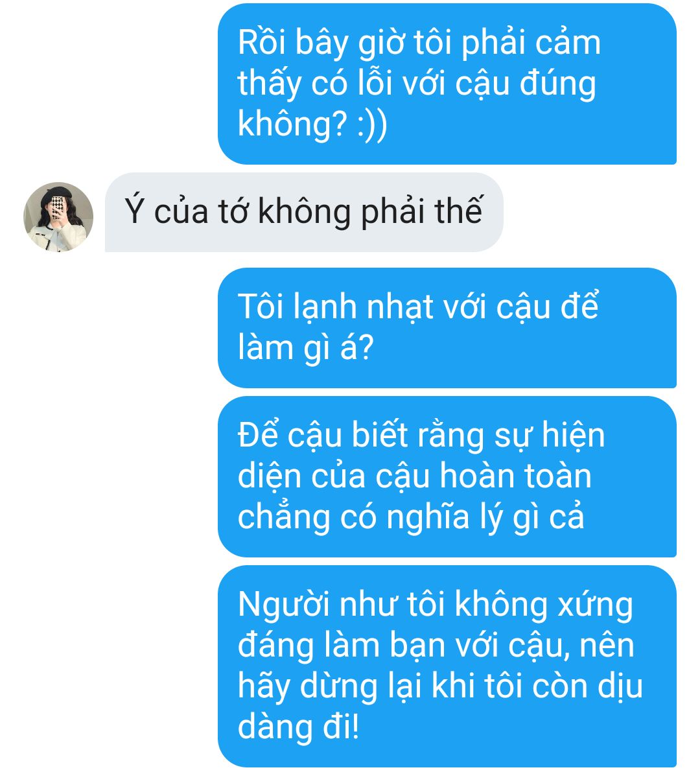Tap the line "đáng làm bạn với cậu, nên"

pos(436,646)
